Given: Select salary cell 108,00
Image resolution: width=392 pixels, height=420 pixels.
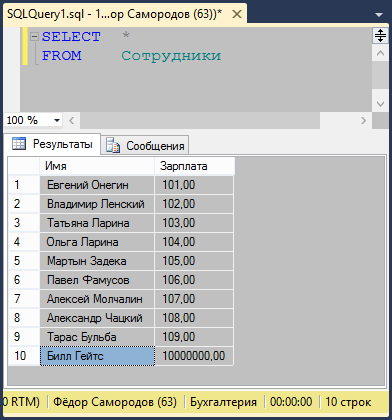Looking at the screenshot, I should tap(194, 318).
